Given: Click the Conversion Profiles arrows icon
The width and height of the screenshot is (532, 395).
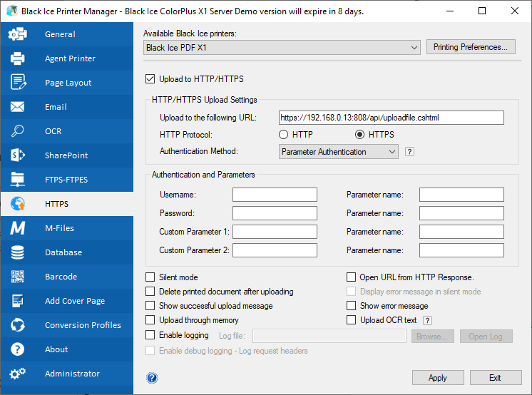Looking at the screenshot, I should [x=18, y=324].
